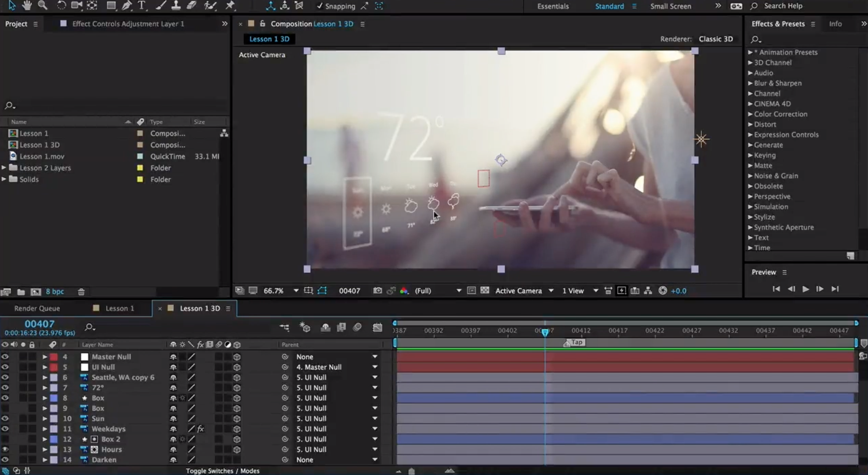Select the Hand tool
868x475 pixels.
pyautogui.click(x=27, y=6)
